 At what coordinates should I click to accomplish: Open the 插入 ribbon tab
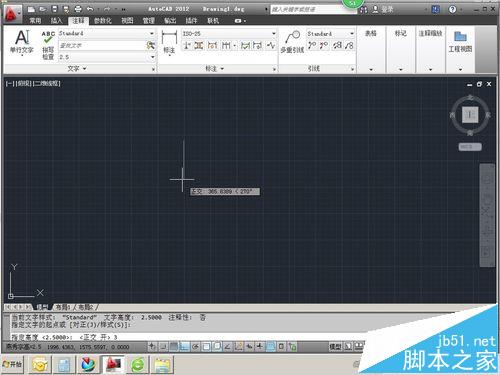[57, 21]
